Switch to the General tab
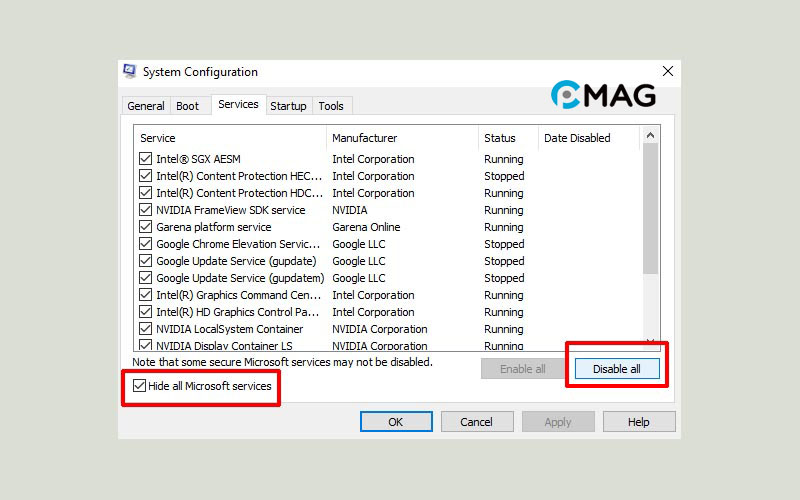The image size is (800, 500). click(x=146, y=106)
